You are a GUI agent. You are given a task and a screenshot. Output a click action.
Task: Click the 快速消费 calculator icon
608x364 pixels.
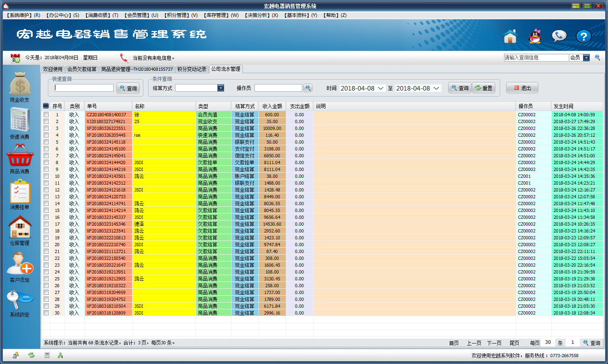[20, 120]
